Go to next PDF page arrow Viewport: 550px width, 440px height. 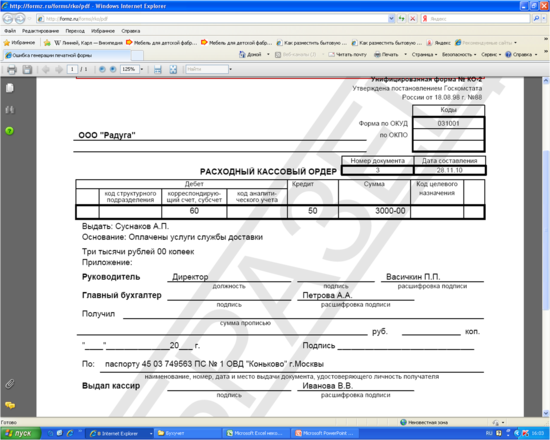point(59,69)
